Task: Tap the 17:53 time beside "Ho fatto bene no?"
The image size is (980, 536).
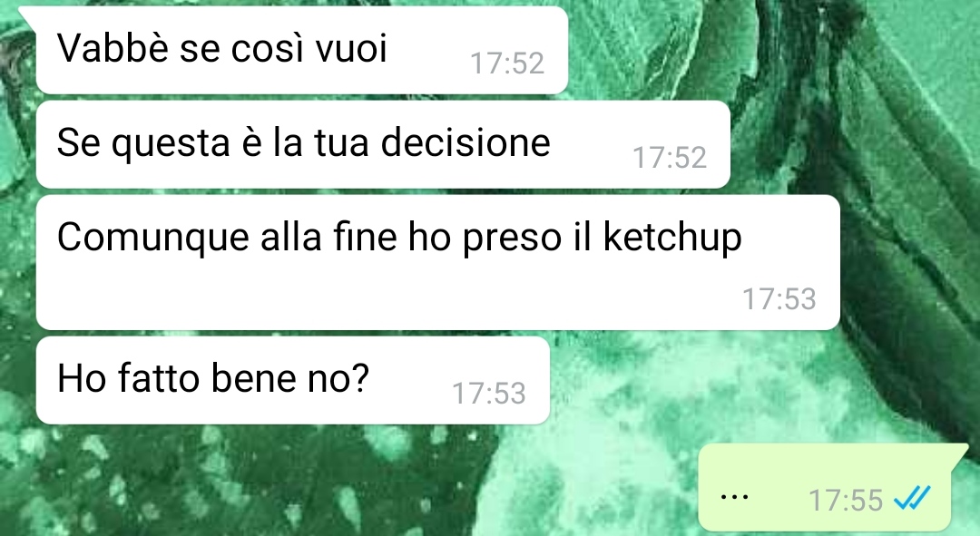Action: [489, 393]
